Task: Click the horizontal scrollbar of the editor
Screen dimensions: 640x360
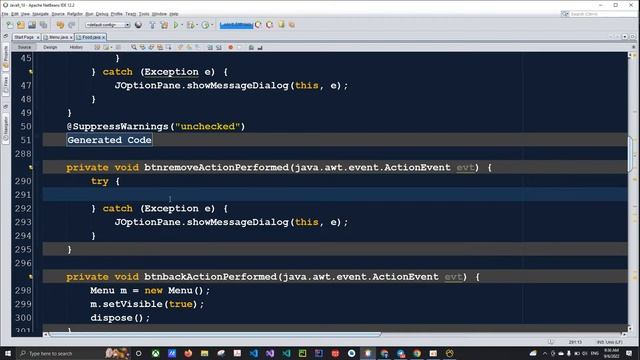Action: (x=215, y=334)
